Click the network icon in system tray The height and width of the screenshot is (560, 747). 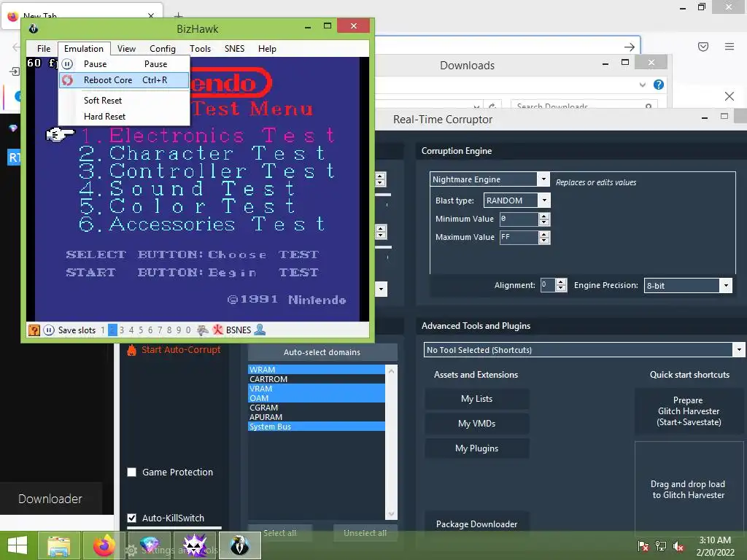coord(661,546)
